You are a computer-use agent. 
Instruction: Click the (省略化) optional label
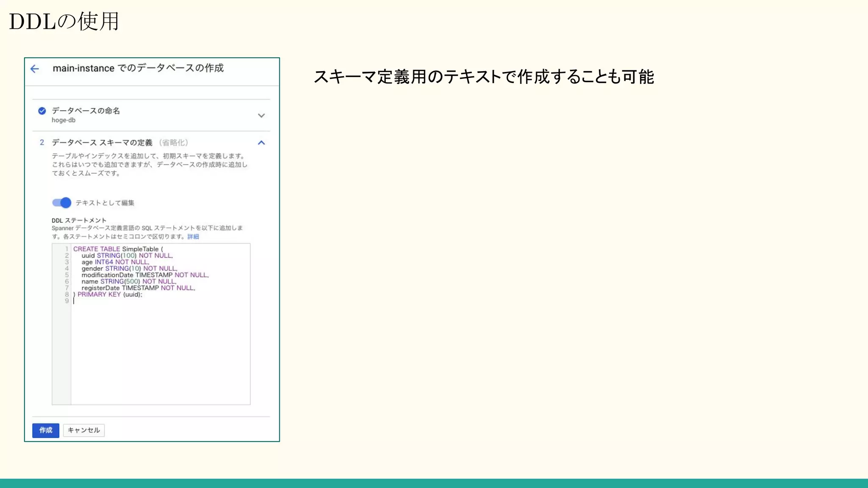pos(174,143)
